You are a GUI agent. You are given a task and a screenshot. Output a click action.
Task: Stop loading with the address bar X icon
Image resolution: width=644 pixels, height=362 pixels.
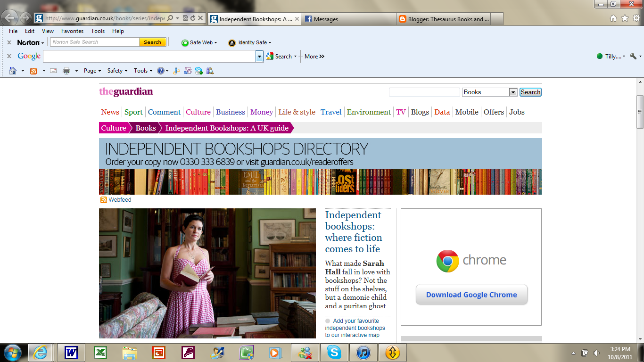click(x=200, y=18)
